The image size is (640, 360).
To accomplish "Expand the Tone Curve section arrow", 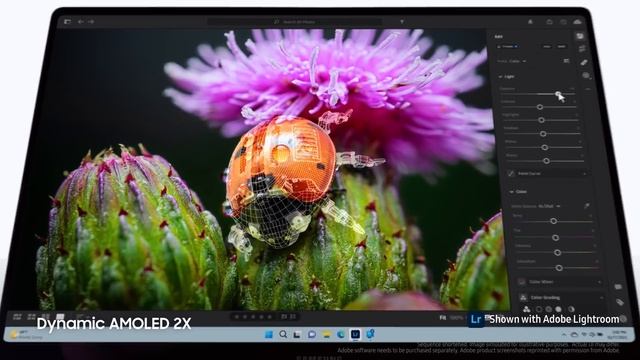I will (x=584, y=174).
